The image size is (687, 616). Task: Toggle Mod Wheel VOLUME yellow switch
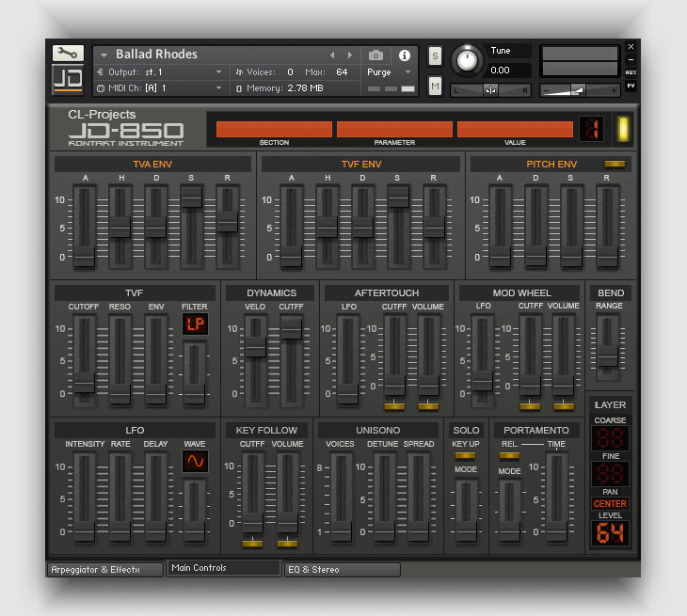pyautogui.click(x=564, y=406)
